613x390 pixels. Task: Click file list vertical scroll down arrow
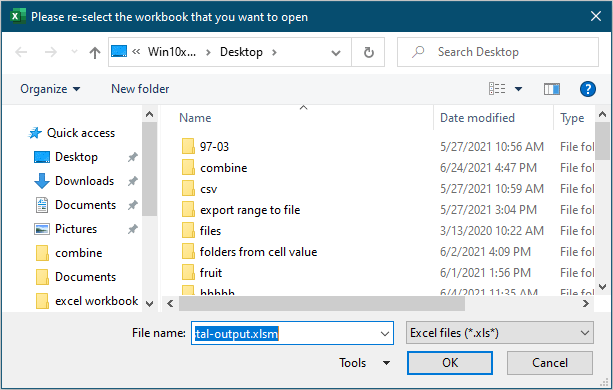[602, 287]
